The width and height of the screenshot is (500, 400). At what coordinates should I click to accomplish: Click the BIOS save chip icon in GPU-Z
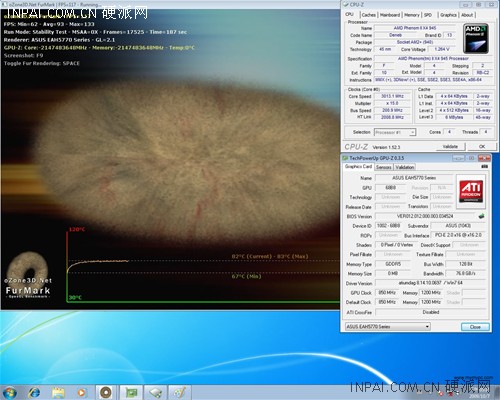click(x=481, y=216)
